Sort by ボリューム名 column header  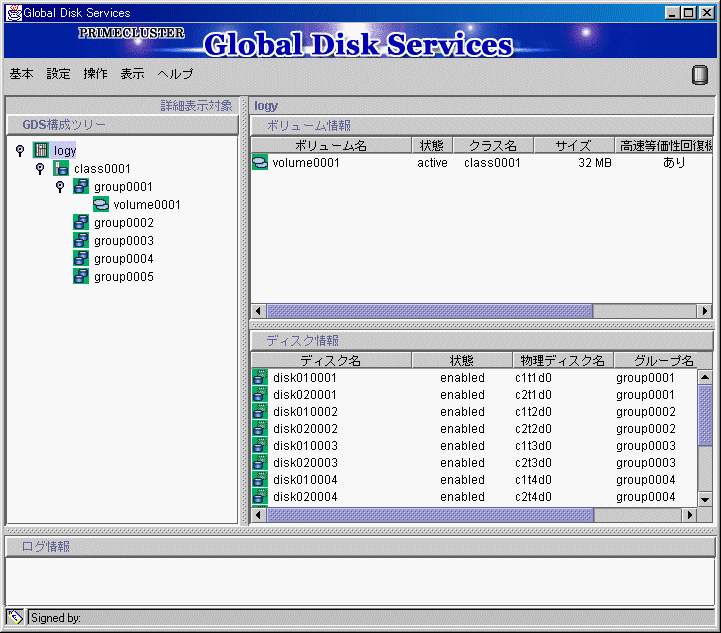pyautogui.click(x=331, y=145)
